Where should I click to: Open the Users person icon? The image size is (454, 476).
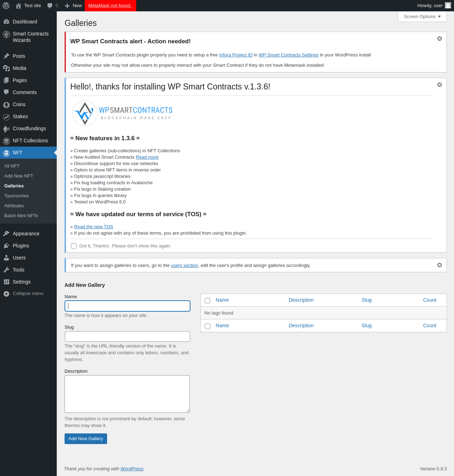coord(6,258)
